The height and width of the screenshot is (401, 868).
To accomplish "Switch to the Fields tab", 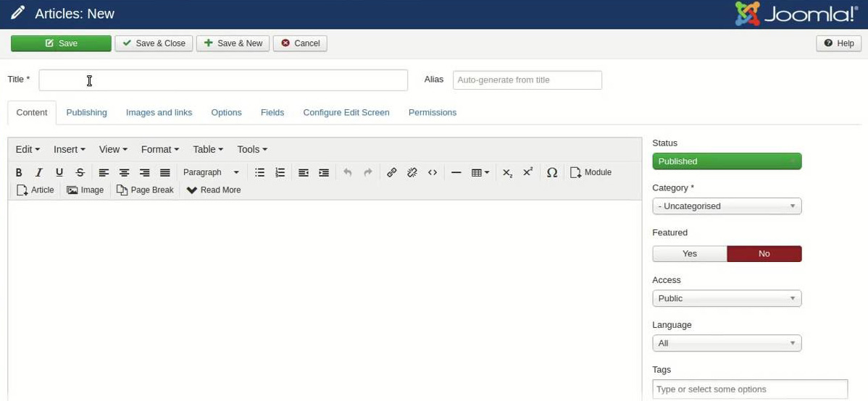I will click(x=272, y=112).
